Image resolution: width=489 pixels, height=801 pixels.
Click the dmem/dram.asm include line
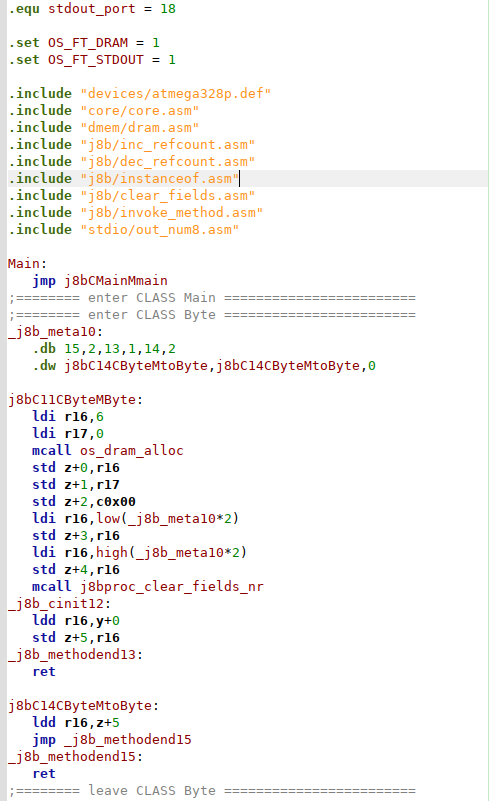[104, 127]
